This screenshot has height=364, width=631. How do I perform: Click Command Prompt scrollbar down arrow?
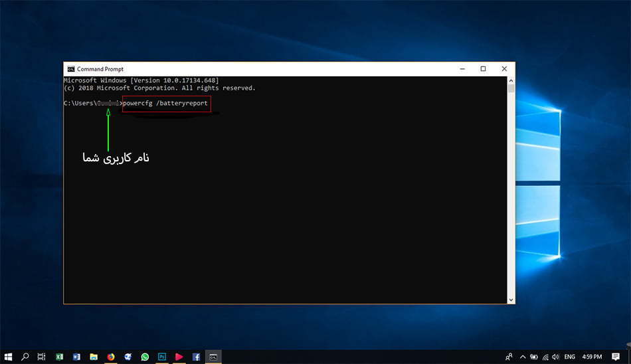pos(511,300)
